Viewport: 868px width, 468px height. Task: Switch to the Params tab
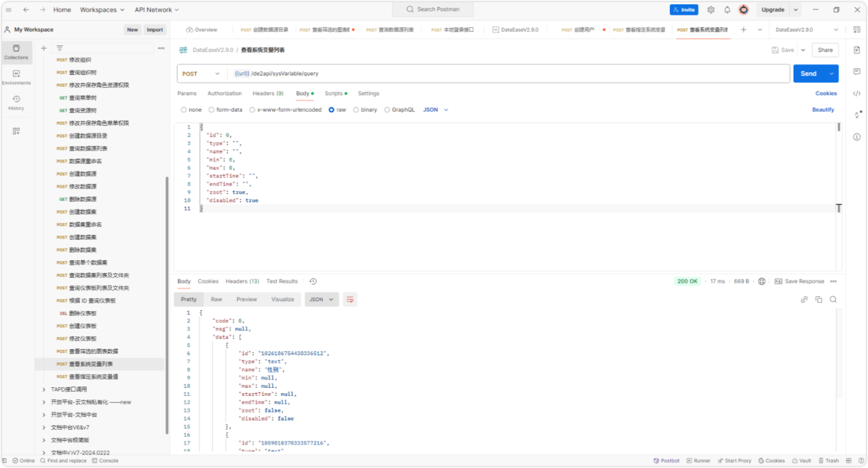click(187, 93)
